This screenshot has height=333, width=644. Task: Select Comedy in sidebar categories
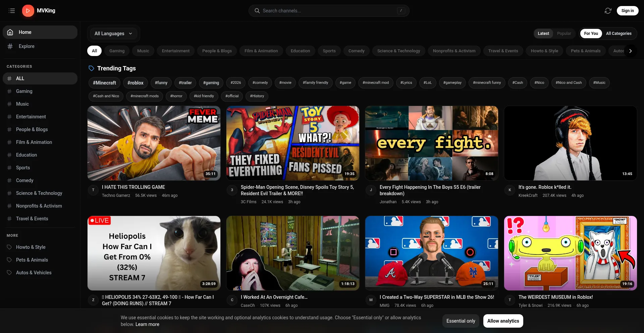pyautogui.click(x=40, y=180)
